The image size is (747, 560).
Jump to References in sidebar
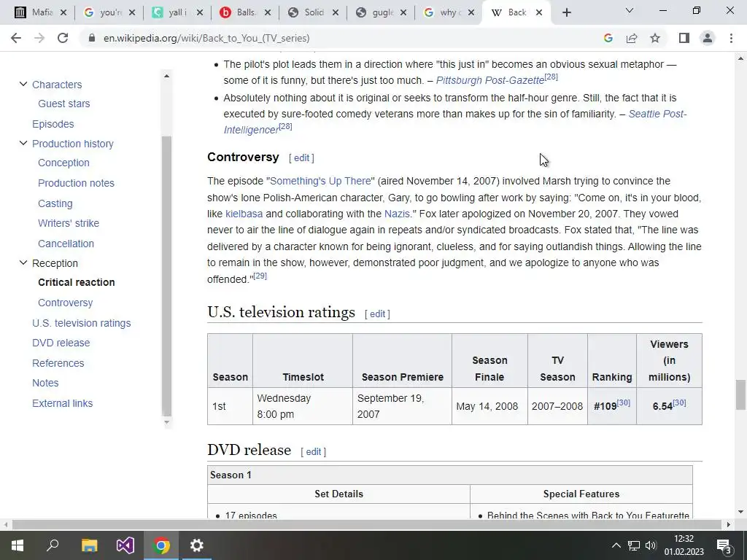(58, 363)
